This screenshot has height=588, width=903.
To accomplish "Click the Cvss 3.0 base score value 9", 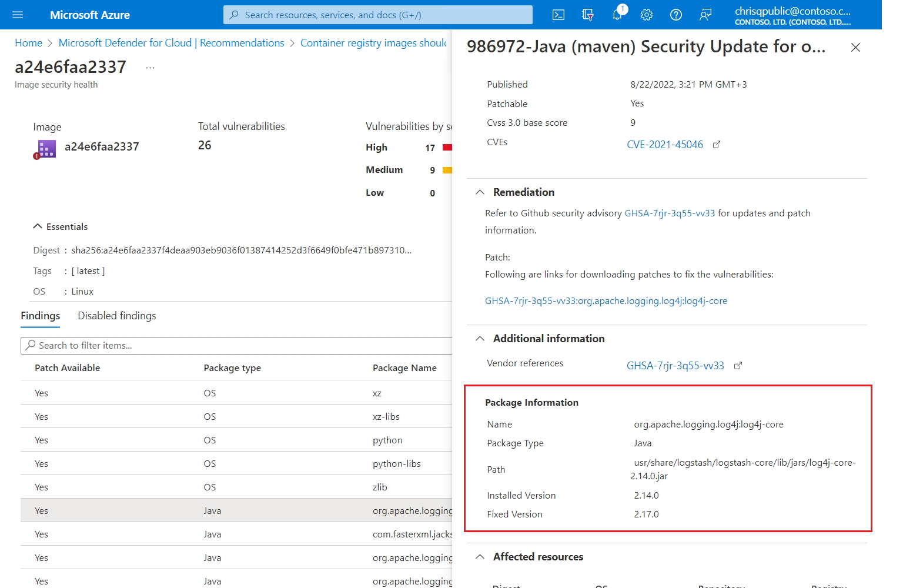I will click(633, 123).
